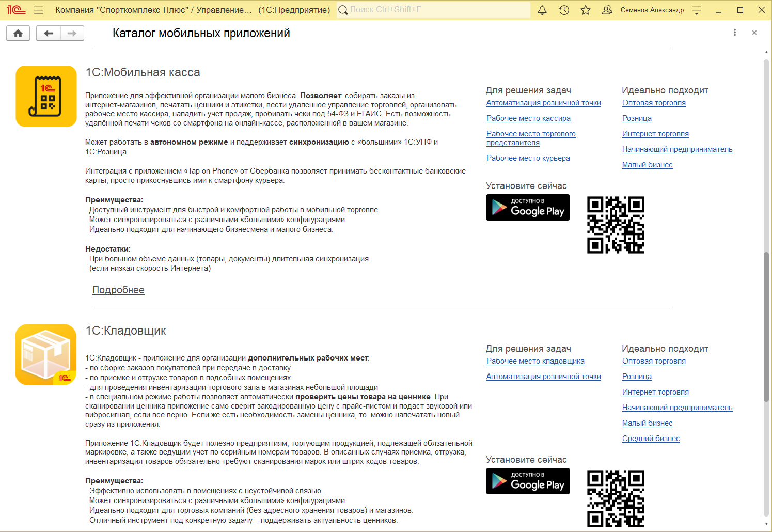The height and width of the screenshot is (532, 772).
Task: Open history clock icon
Action: click(564, 10)
